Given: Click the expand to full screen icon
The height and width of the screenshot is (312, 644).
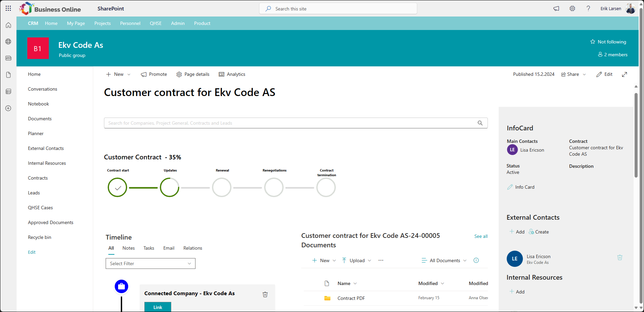Looking at the screenshot, I should tap(624, 74).
